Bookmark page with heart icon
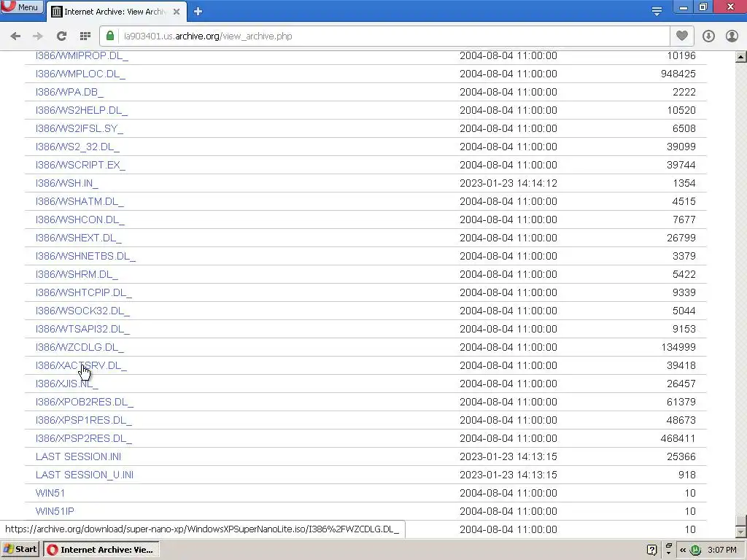The width and height of the screenshot is (747, 560). [682, 36]
